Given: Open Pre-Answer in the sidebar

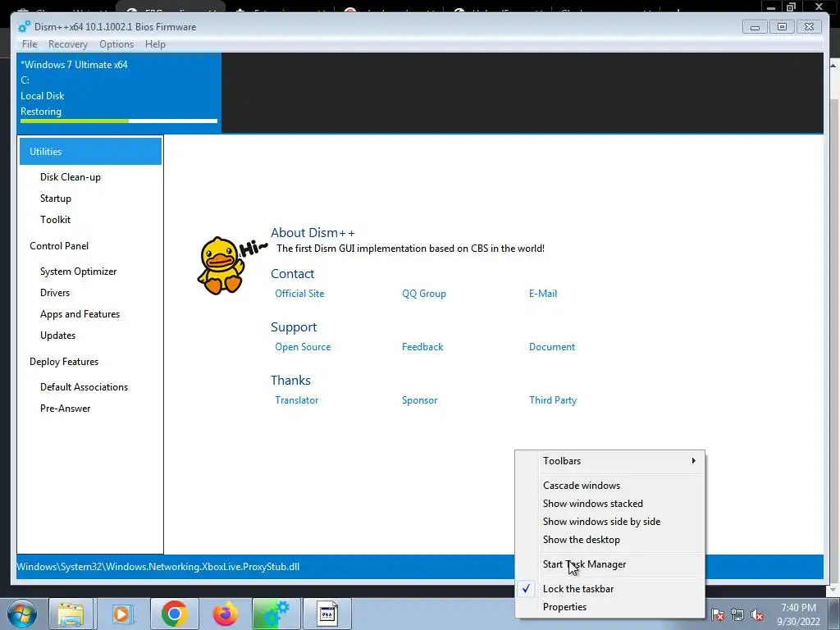Looking at the screenshot, I should click(65, 409).
